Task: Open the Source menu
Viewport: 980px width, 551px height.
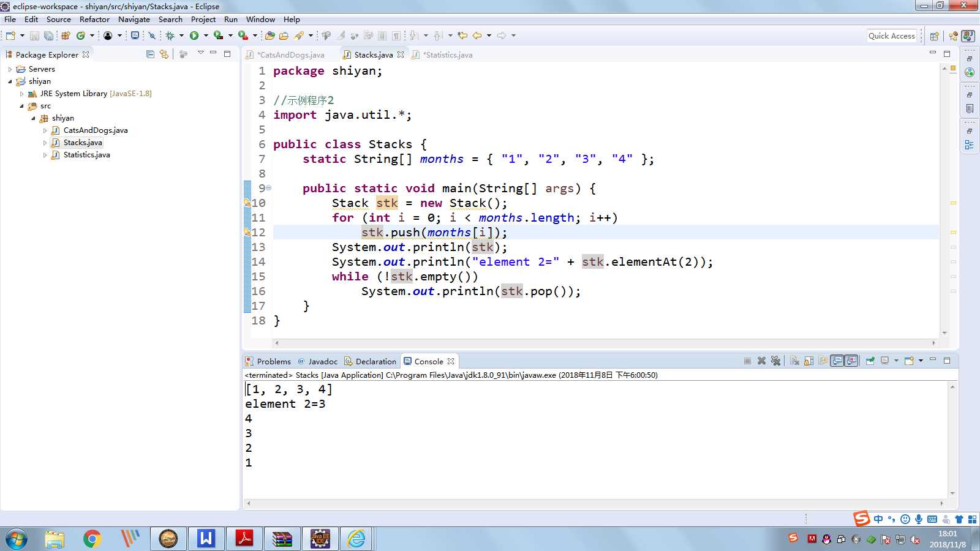Action: (x=58, y=19)
